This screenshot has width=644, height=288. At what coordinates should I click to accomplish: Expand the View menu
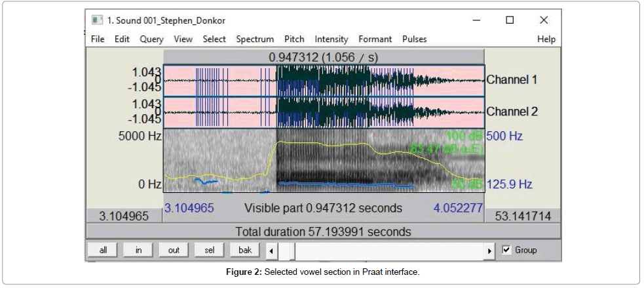(183, 39)
